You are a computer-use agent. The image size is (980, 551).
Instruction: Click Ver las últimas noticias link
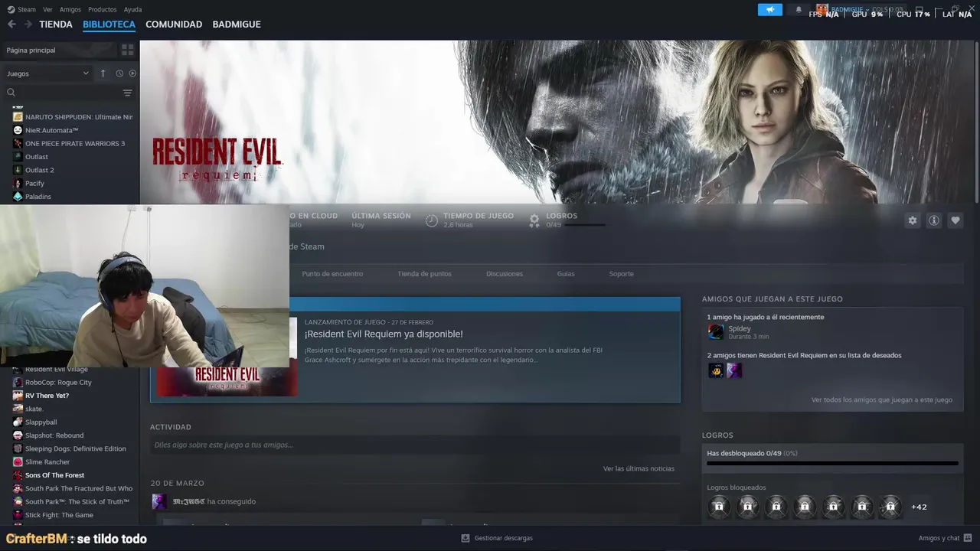[x=639, y=468]
